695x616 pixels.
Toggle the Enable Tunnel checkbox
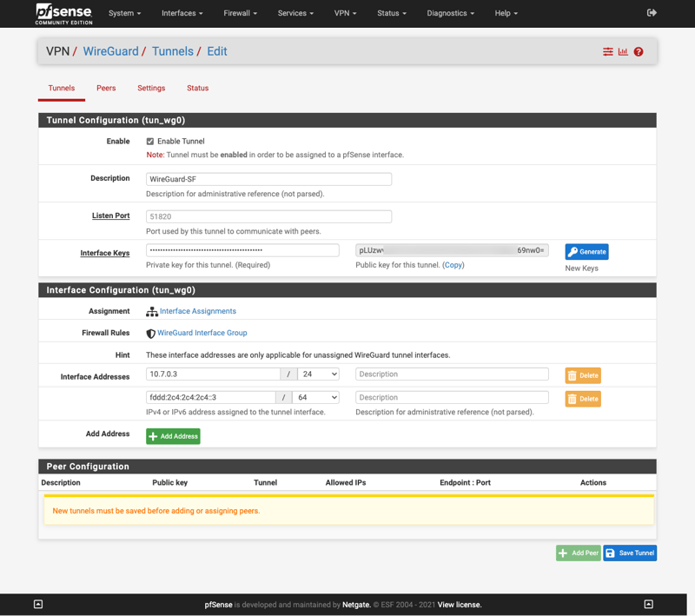(x=150, y=142)
